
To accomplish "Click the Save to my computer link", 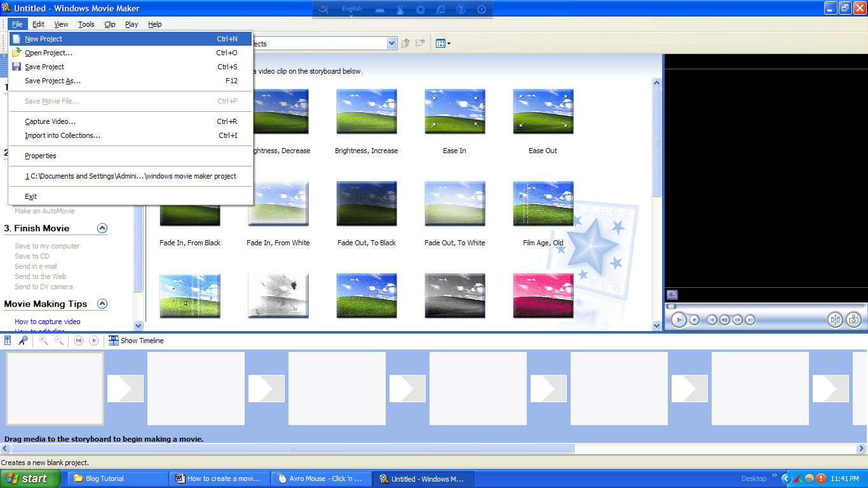I will pos(47,246).
